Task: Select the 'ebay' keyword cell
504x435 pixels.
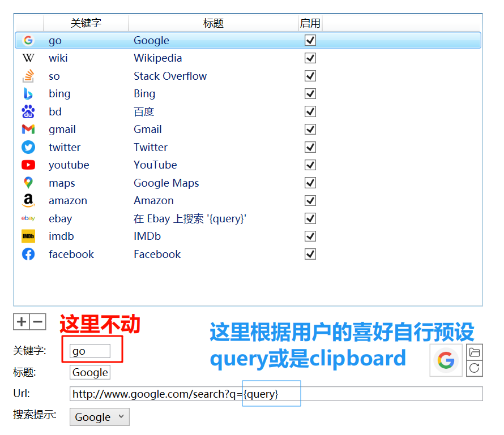Action: pos(61,219)
